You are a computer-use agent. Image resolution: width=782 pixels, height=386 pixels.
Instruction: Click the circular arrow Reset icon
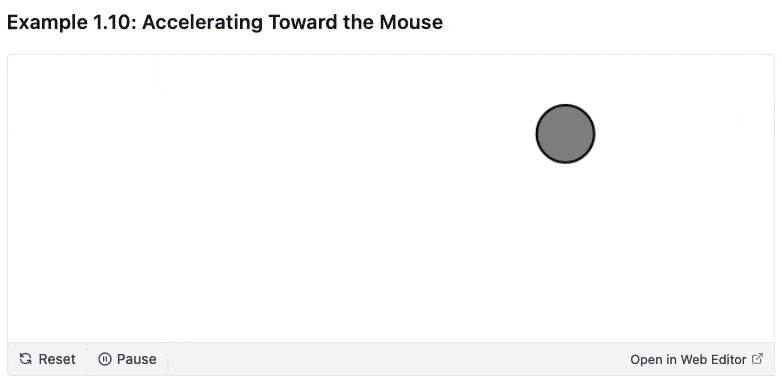(25, 359)
